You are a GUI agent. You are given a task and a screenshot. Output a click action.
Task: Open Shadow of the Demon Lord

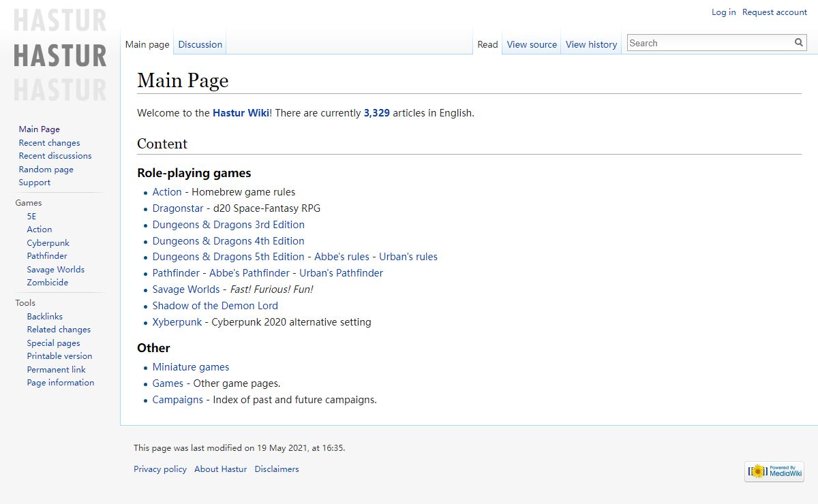(215, 306)
